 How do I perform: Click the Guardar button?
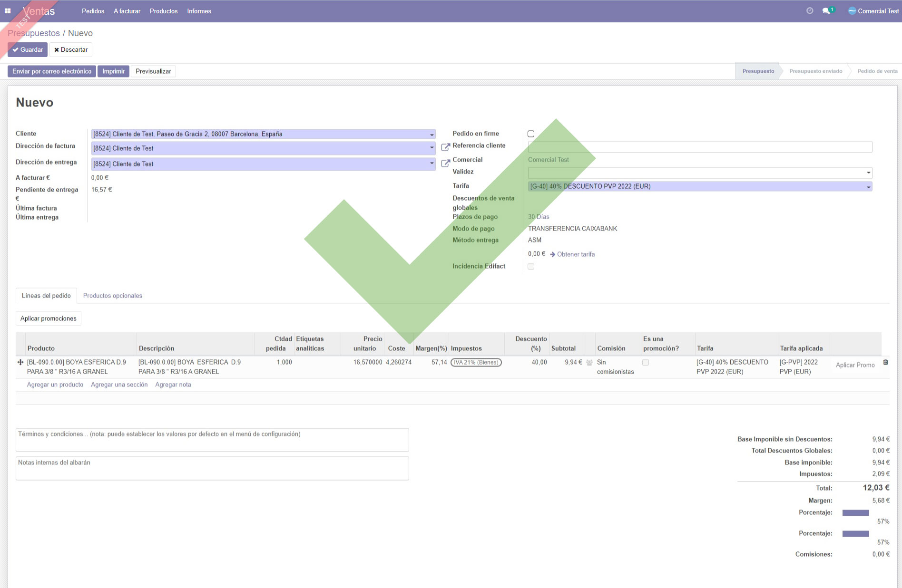28,50
